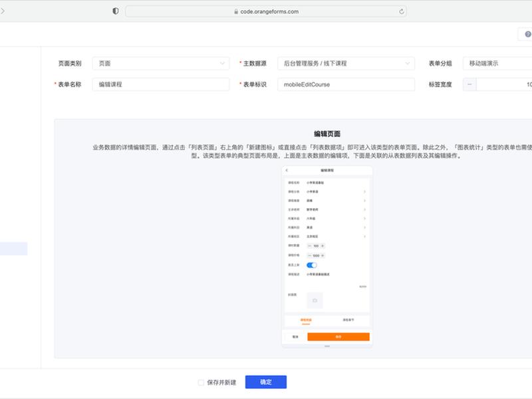Click the 标签宽度 number value field

[504, 84]
